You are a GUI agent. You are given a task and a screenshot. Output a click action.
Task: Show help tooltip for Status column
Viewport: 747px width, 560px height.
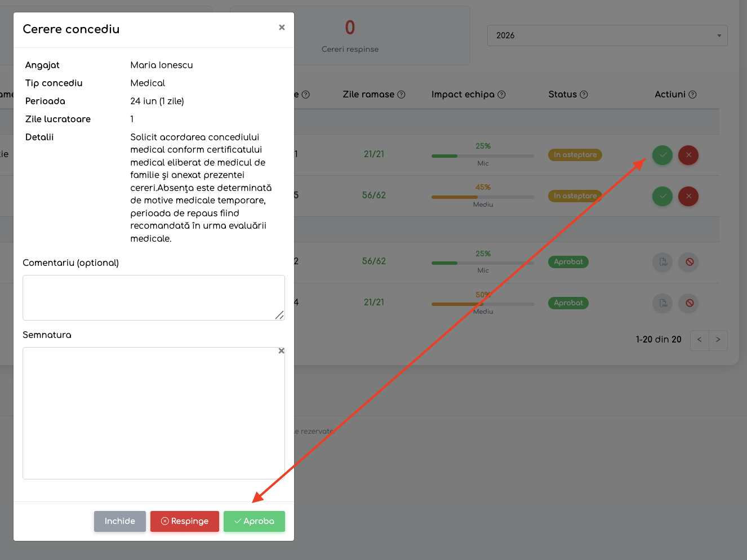pyautogui.click(x=584, y=95)
